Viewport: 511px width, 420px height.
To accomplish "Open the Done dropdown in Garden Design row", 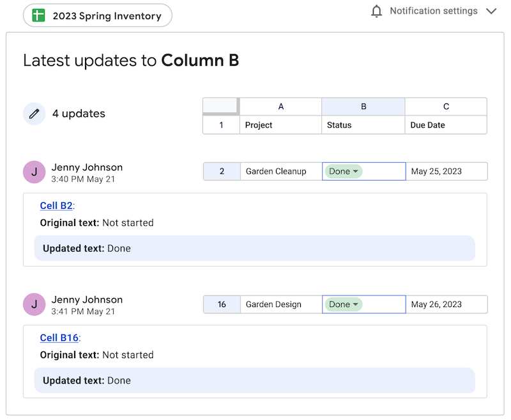I will 344,304.
